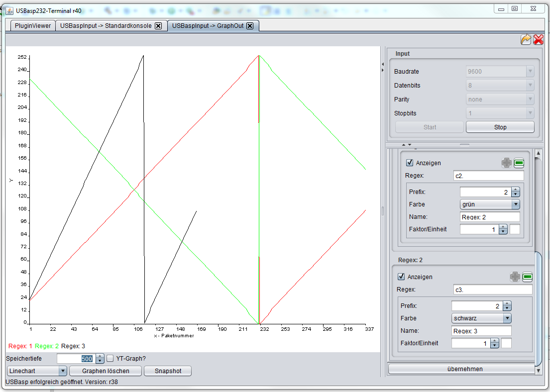Switch to the PluginViewer tab
The width and height of the screenshot is (550, 392).
pyautogui.click(x=33, y=25)
